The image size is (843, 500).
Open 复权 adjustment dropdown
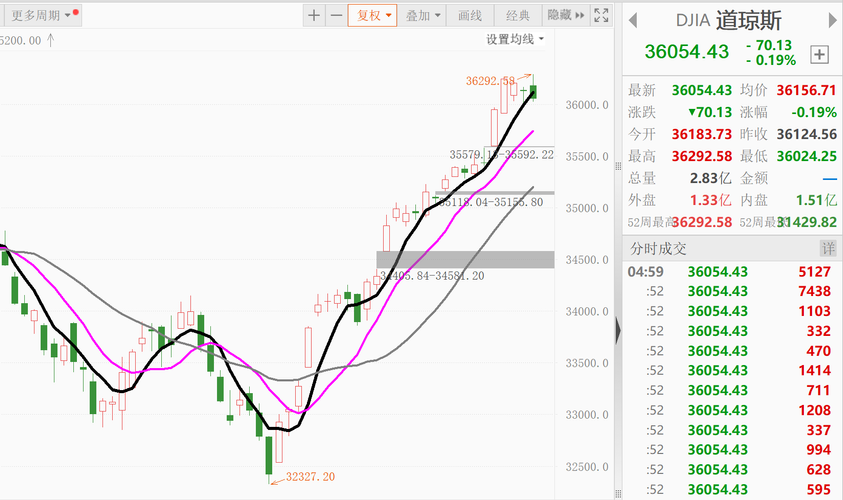pos(373,16)
